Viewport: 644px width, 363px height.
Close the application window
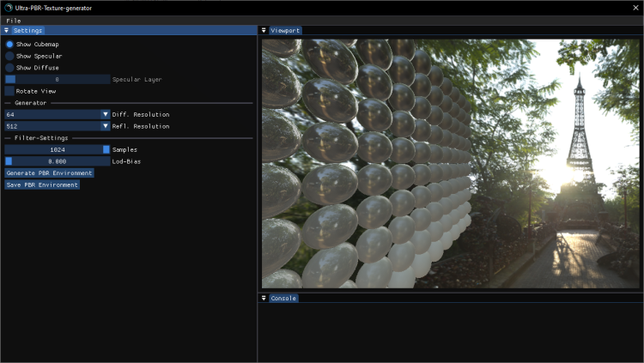pyautogui.click(x=635, y=8)
